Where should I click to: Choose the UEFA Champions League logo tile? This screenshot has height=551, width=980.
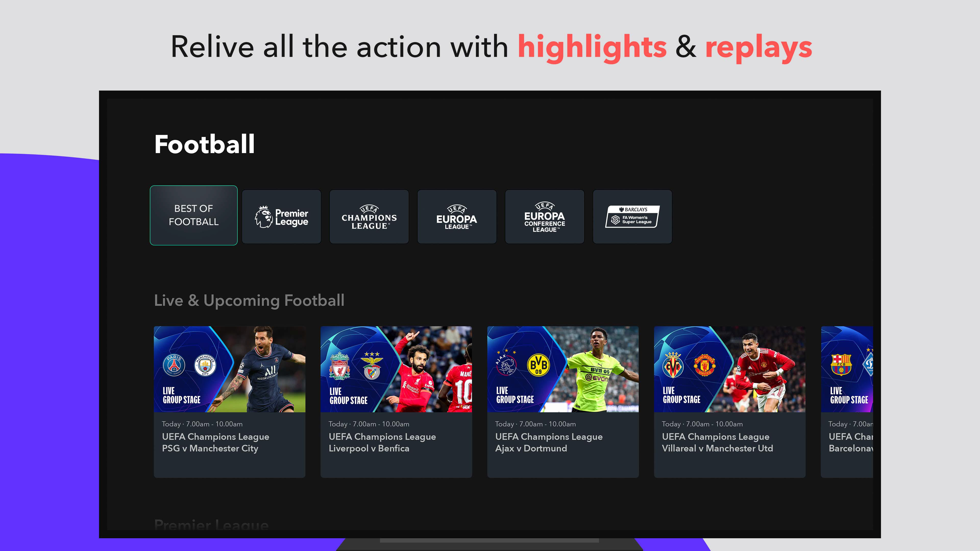tap(369, 217)
